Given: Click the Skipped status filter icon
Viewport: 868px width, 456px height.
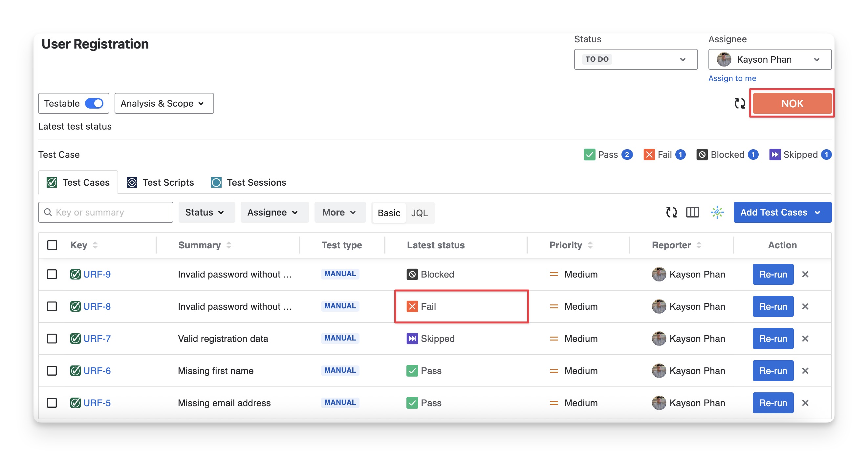Looking at the screenshot, I should (775, 155).
